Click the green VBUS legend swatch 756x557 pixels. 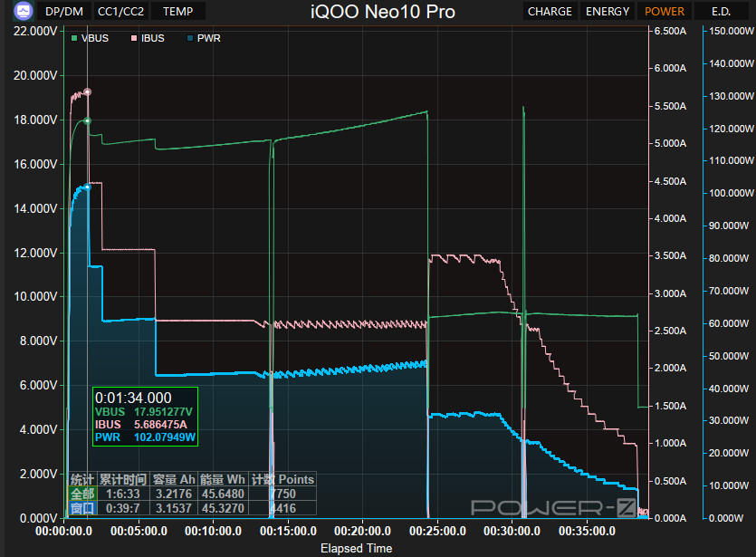(x=74, y=38)
